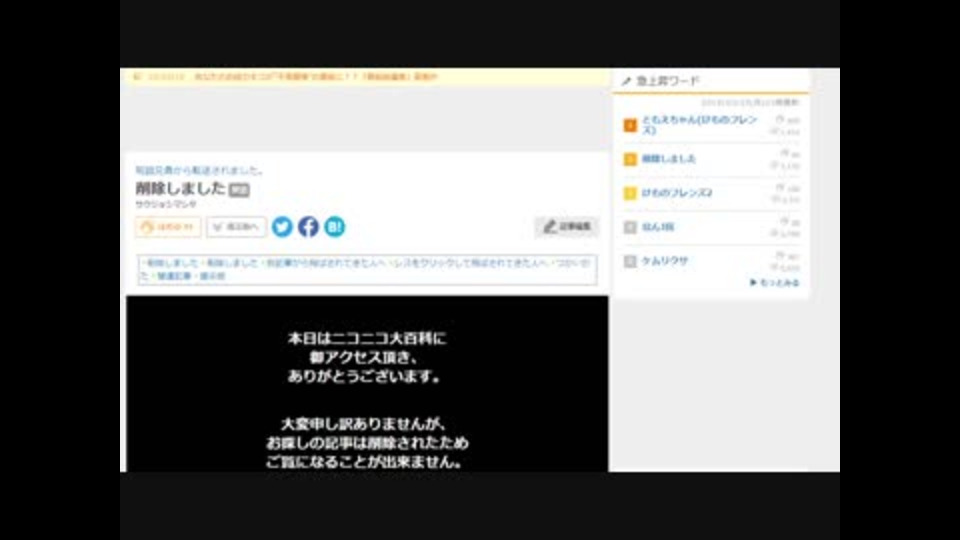This screenshot has width=960, height=540.
Task: Open the 掲示板へ button beside the share icons
Action: [236, 227]
